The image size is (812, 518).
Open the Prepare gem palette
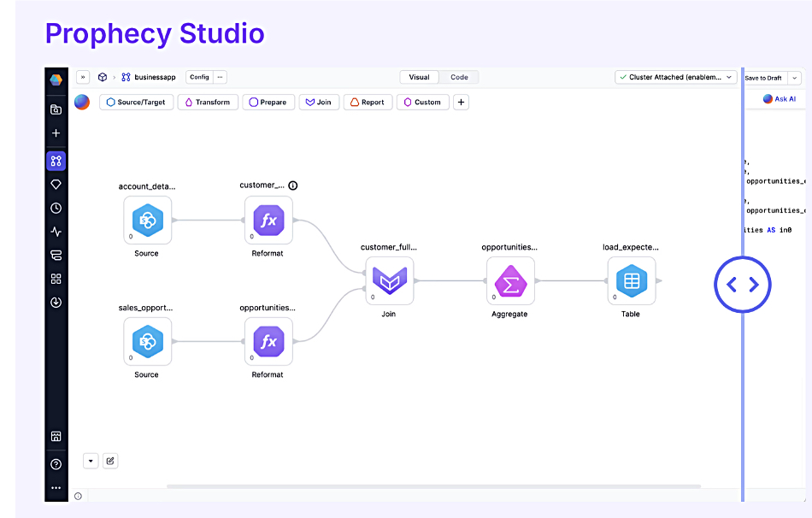click(x=268, y=102)
